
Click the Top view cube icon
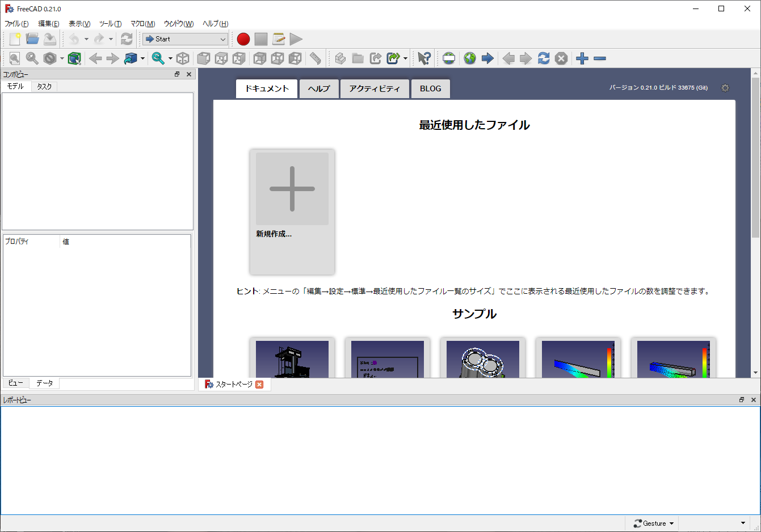point(221,58)
